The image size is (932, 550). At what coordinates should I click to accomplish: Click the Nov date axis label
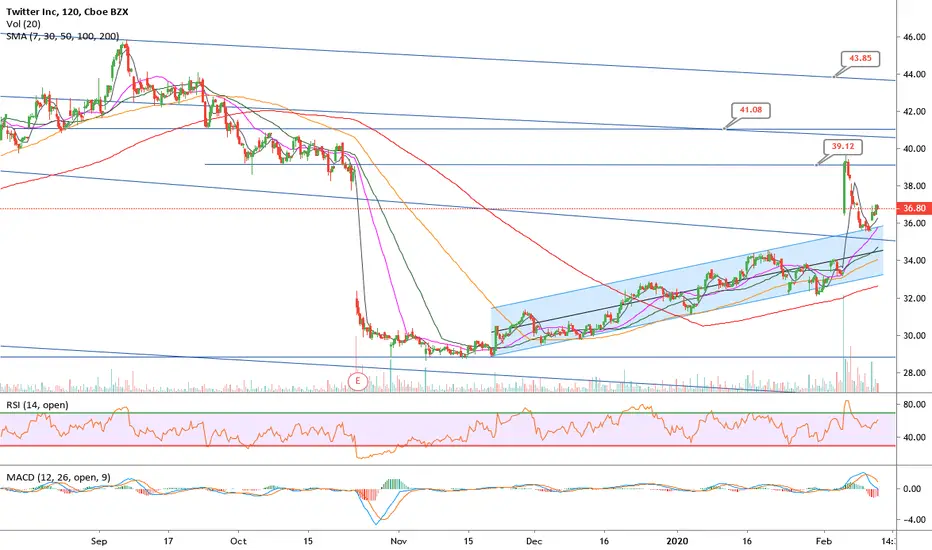point(399,541)
